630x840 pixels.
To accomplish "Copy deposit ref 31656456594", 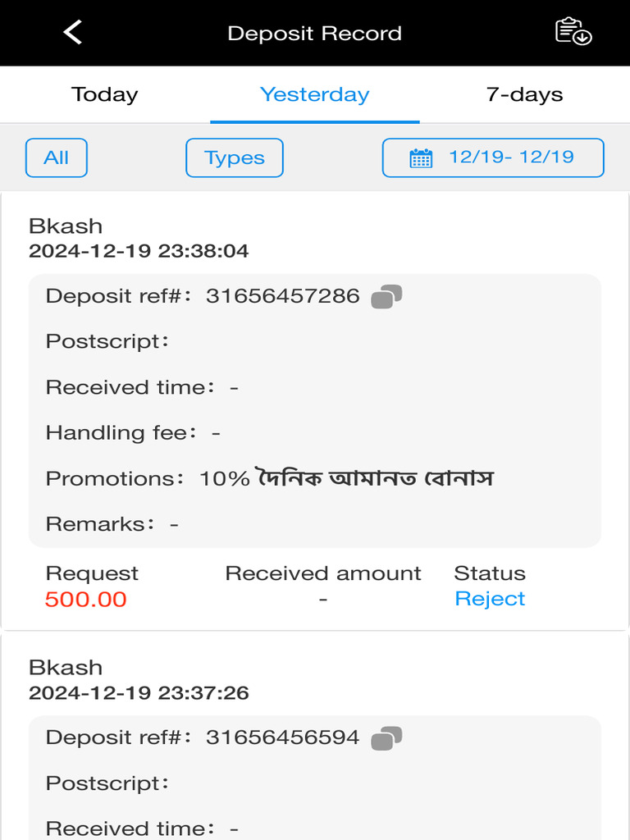I will pos(386,738).
